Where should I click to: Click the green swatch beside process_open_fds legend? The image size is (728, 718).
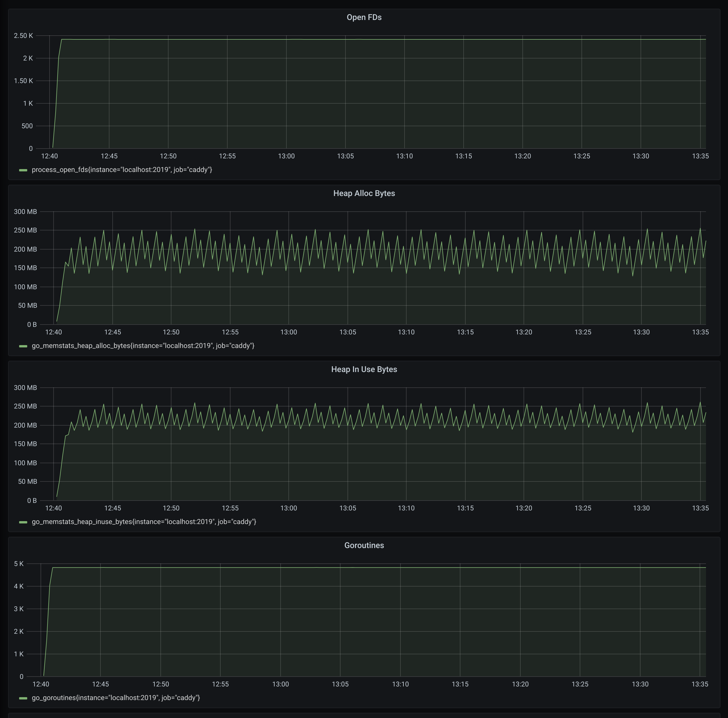pos(23,170)
